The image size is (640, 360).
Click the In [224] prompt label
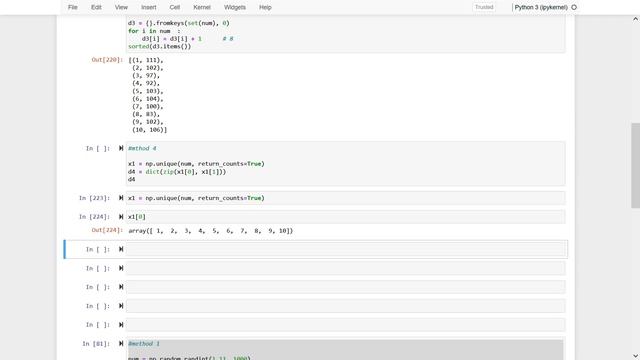click(94, 217)
